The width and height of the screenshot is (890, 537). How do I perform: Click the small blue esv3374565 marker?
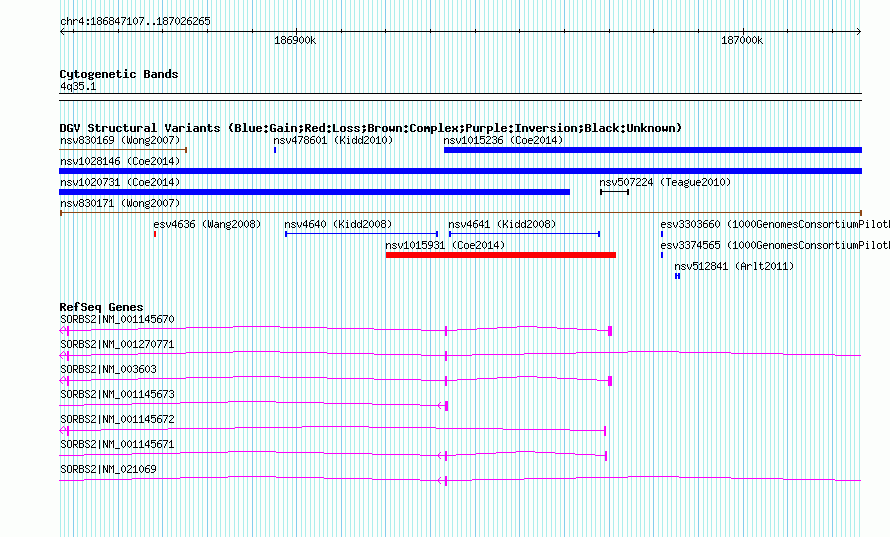pos(662,255)
